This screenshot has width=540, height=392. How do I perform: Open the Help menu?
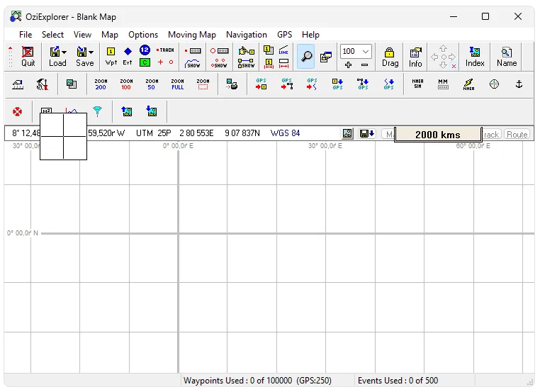[310, 35]
